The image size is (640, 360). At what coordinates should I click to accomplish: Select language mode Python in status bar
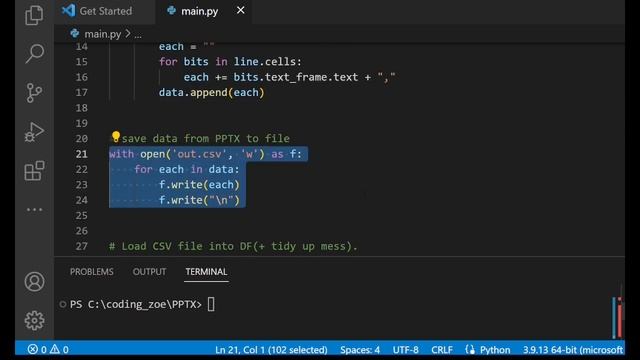pyautogui.click(x=495, y=350)
